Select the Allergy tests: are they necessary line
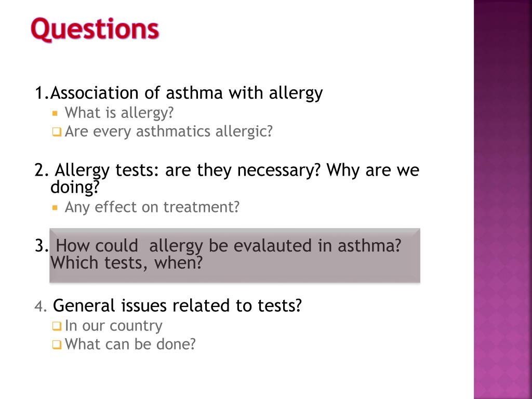This screenshot has width=532, height=399. tap(227, 170)
